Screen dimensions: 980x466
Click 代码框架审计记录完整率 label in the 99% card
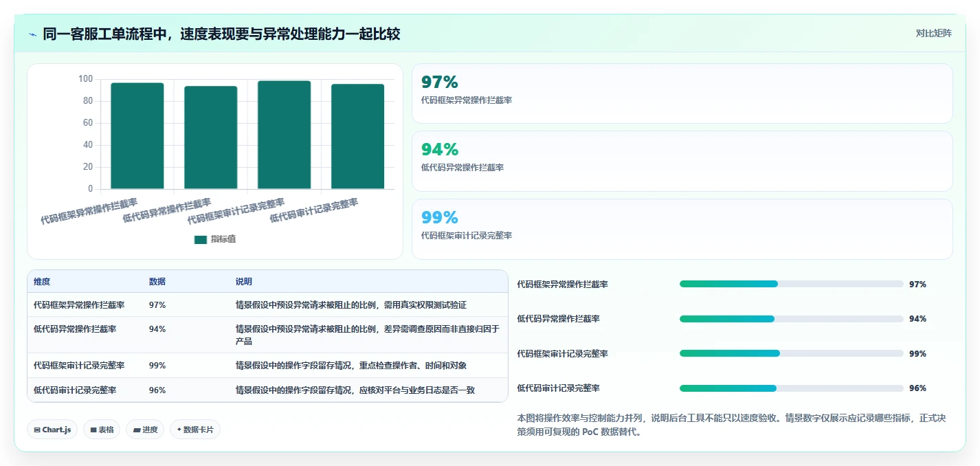[x=467, y=236]
